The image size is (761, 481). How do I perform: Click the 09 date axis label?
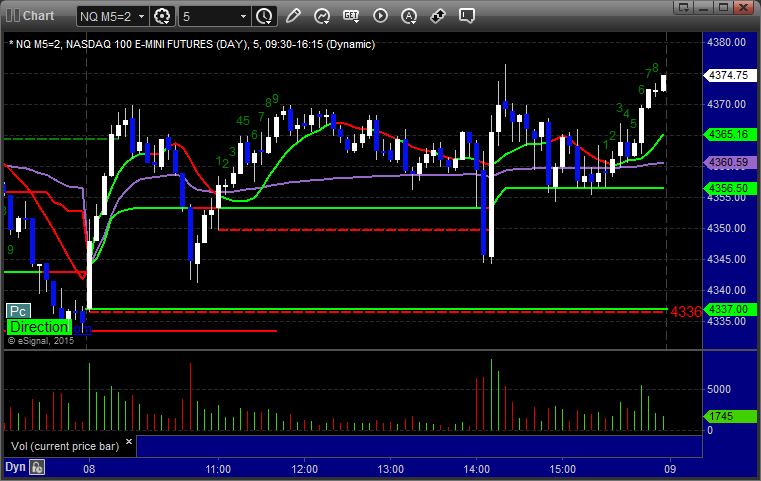(670, 469)
